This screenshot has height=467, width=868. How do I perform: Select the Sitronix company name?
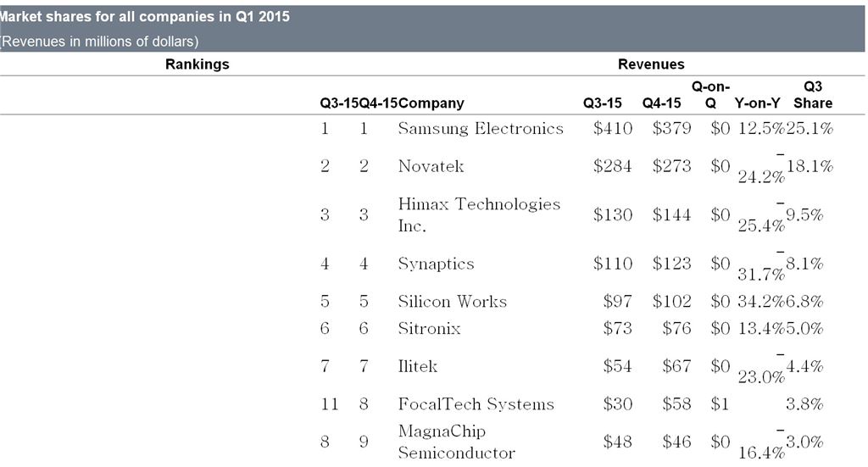coord(429,328)
